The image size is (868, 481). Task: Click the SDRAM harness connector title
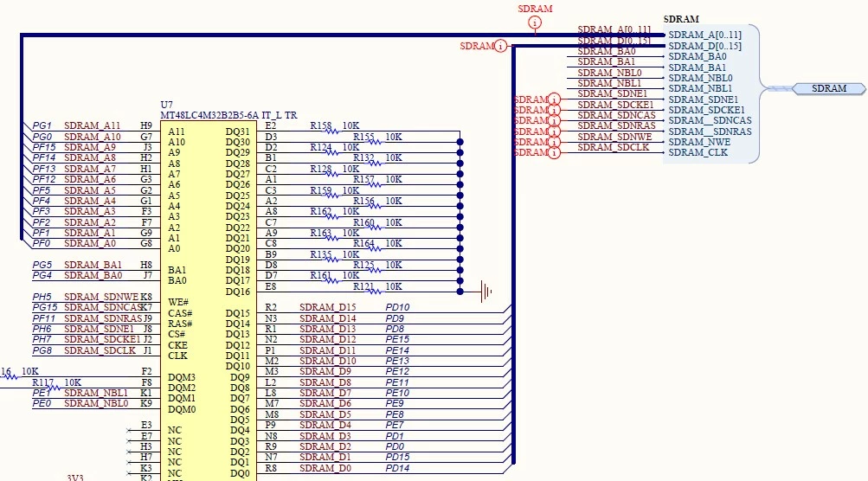point(681,19)
